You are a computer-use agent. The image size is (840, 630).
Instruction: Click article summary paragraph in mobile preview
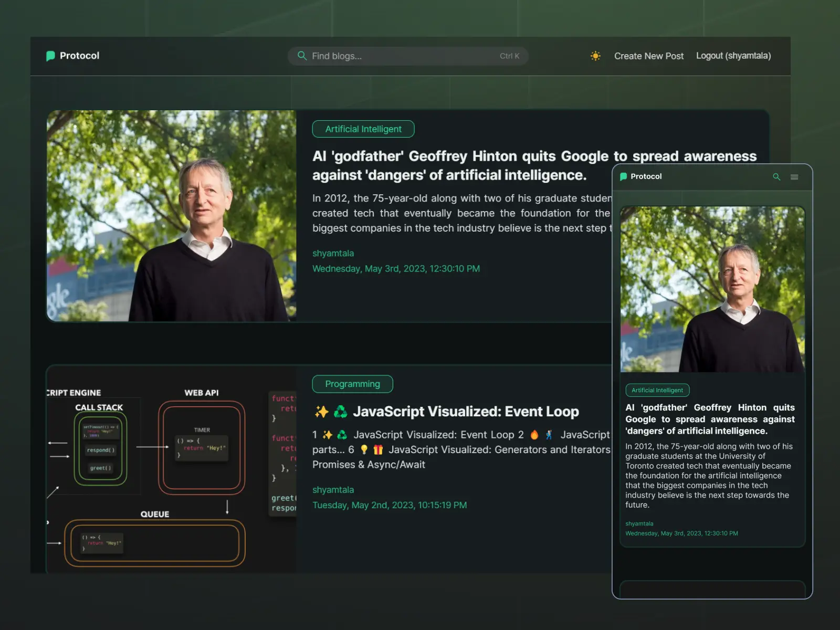point(709,476)
